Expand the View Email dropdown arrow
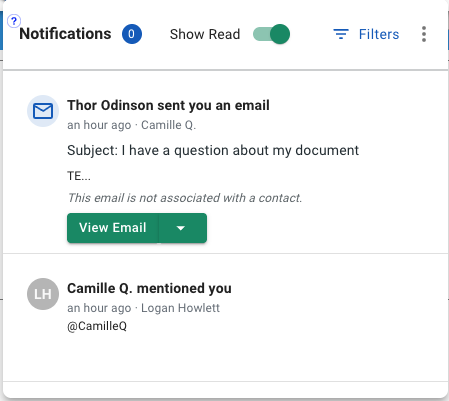 pos(182,228)
